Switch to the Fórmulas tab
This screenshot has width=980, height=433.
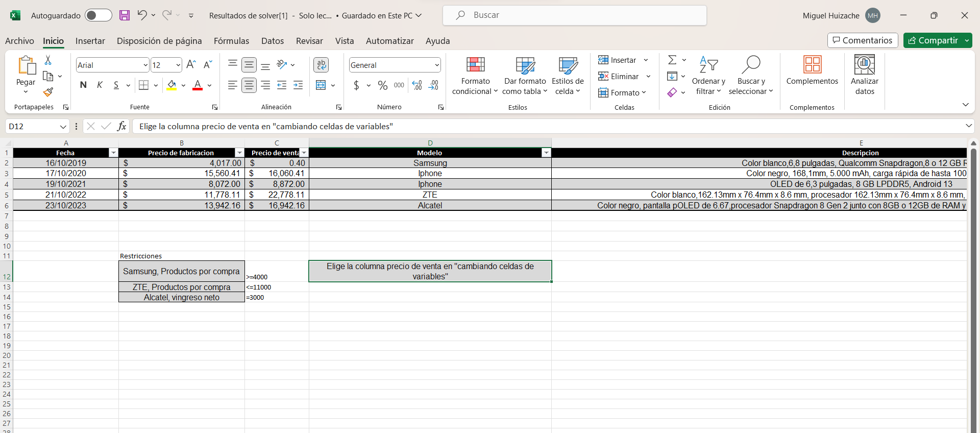tap(231, 41)
